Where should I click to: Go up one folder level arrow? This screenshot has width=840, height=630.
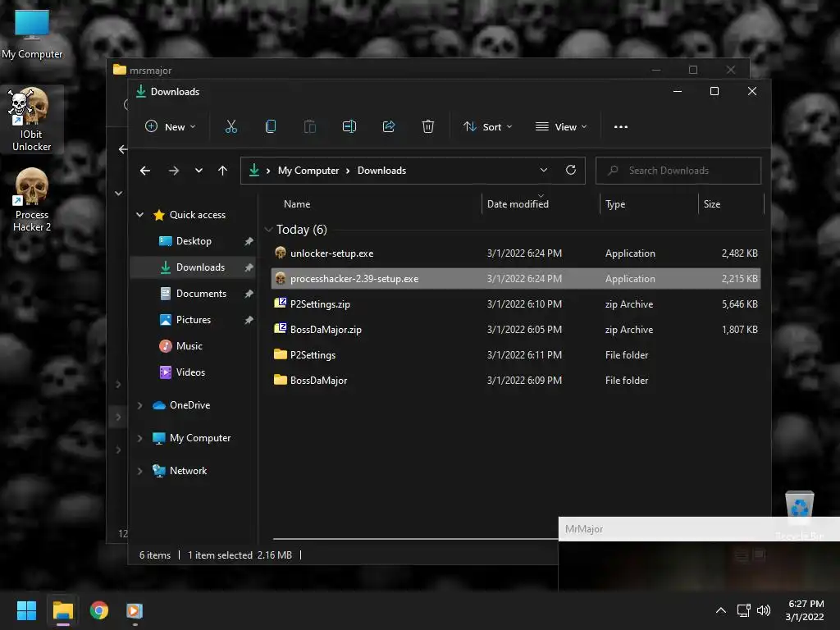click(x=222, y=171)
